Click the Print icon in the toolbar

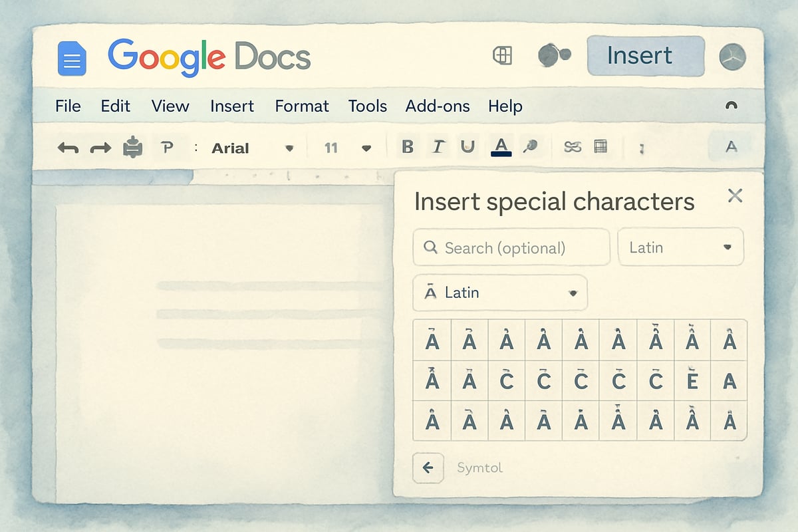133,147
